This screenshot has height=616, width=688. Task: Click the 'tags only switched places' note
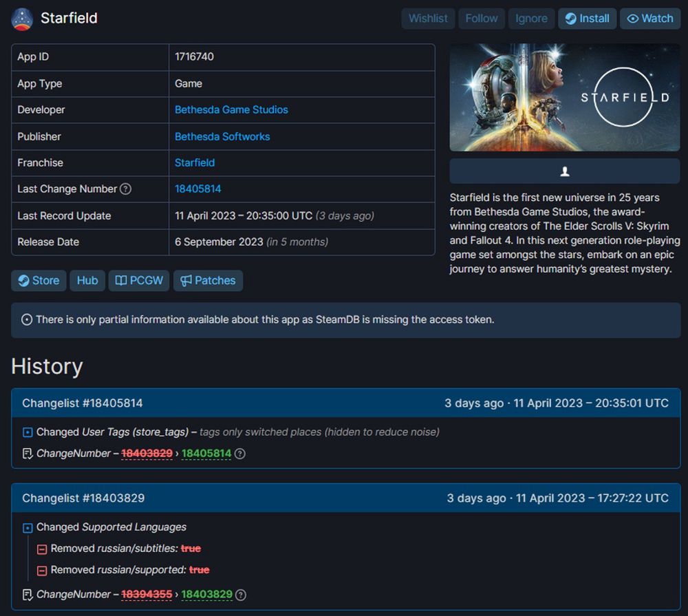(x=319, y=432)
